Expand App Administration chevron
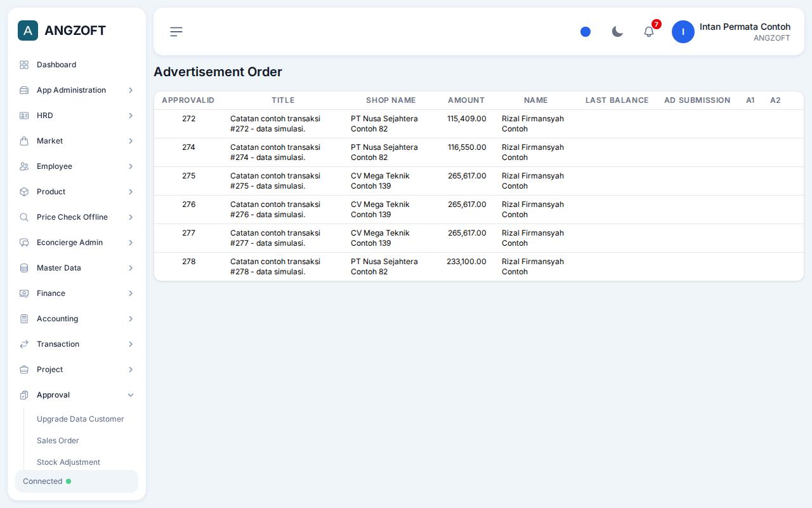The width and height of the screenshot is (812, 508). tap(131, 90)
